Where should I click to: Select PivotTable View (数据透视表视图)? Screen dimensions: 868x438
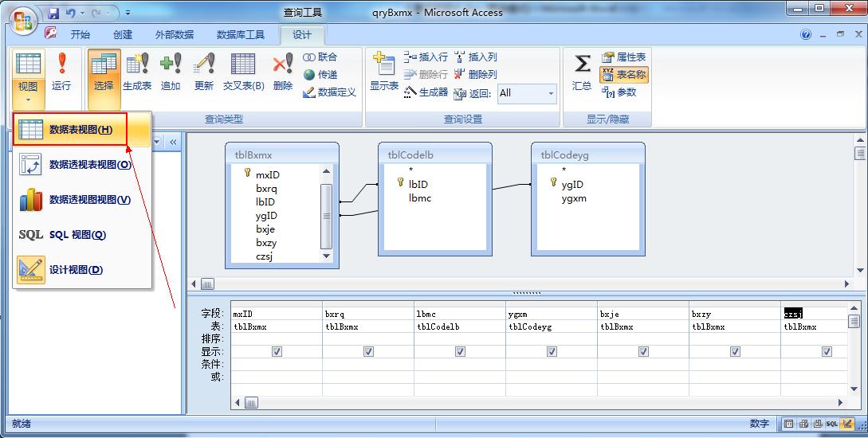point(82,164)
